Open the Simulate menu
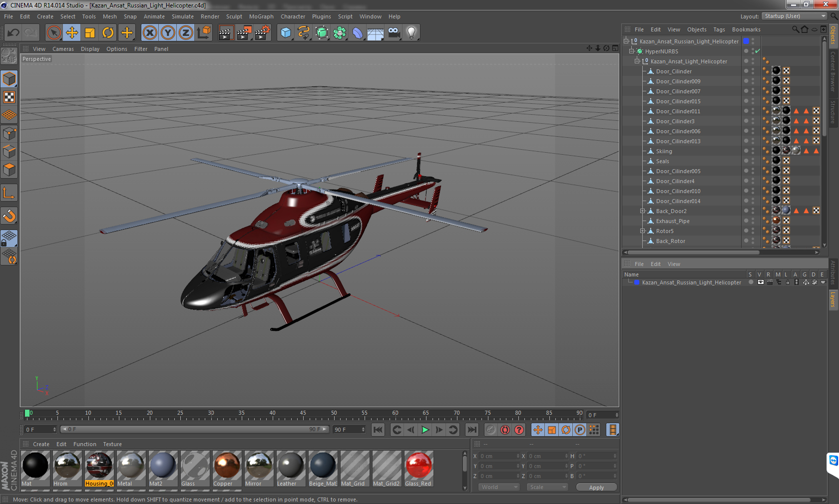Screen dimensions: 839x504 click(183, 16)
